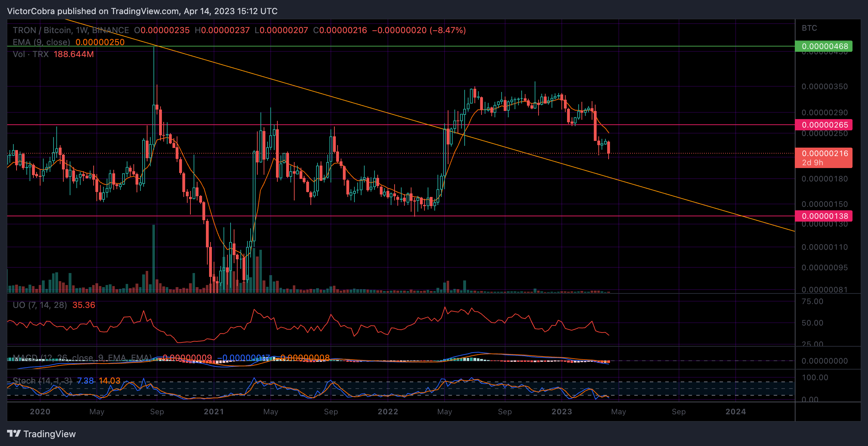Click the 2022 label on time axis

pyautogui.click(x=388, y=411)
